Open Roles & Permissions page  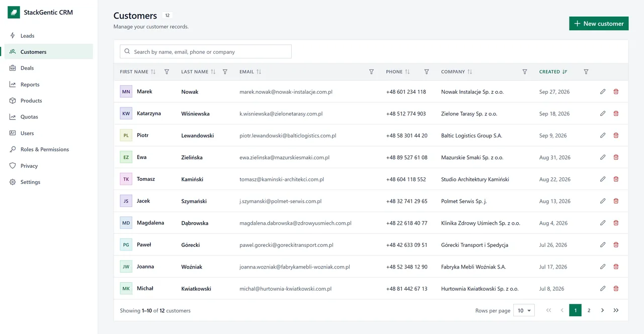click(49, 150)
